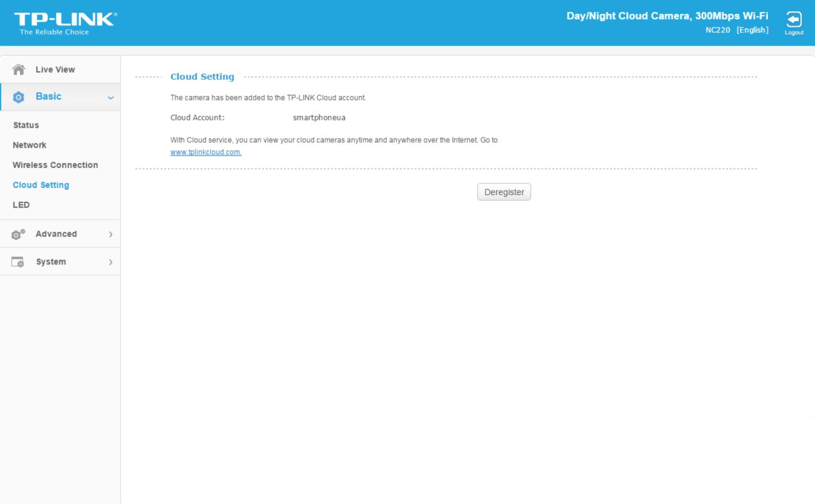The height and width of the screenshot is (504, 815).
Task: Expand the Advanced section arrow
Action: pyautogui.click(x=110, y=234)
